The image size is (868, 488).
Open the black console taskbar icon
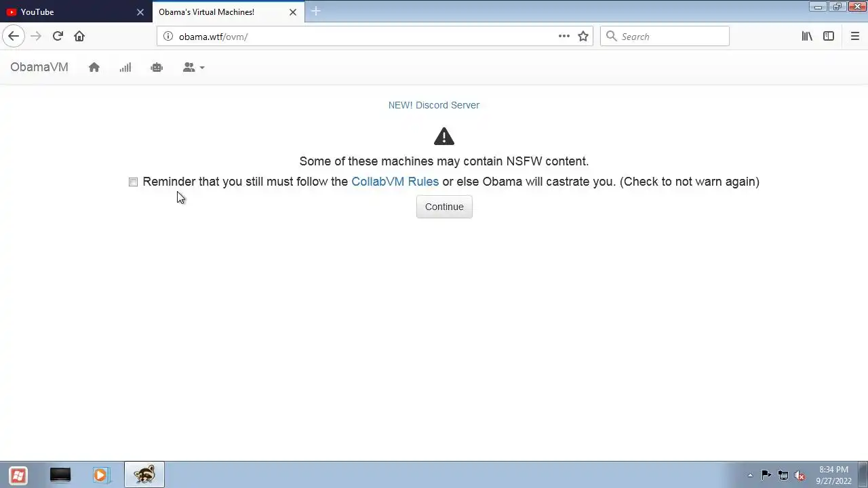coord(60,475)
